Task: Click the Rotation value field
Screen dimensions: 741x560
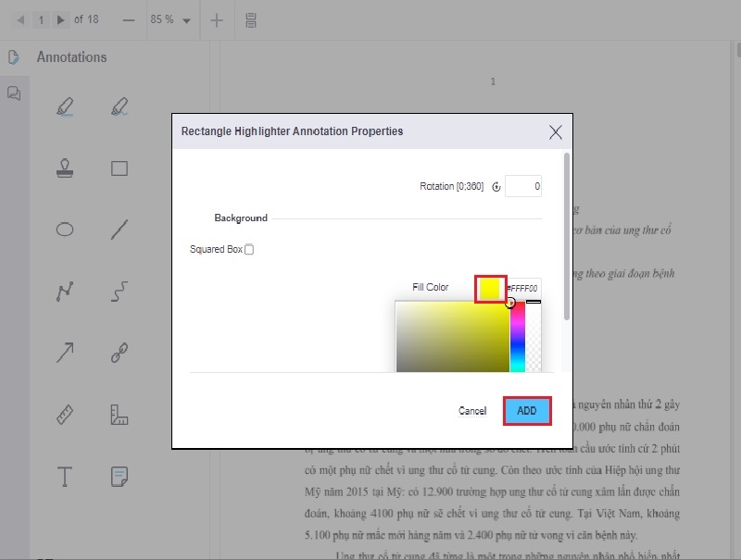Action: tap(523, 186)
